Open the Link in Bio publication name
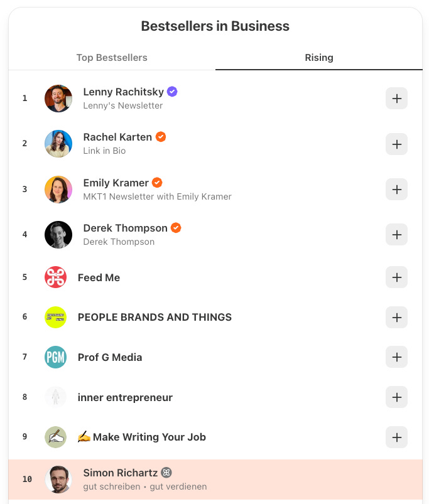Image resolution: width=429 pixels, height=504 pixels. [x=100, y=151]
